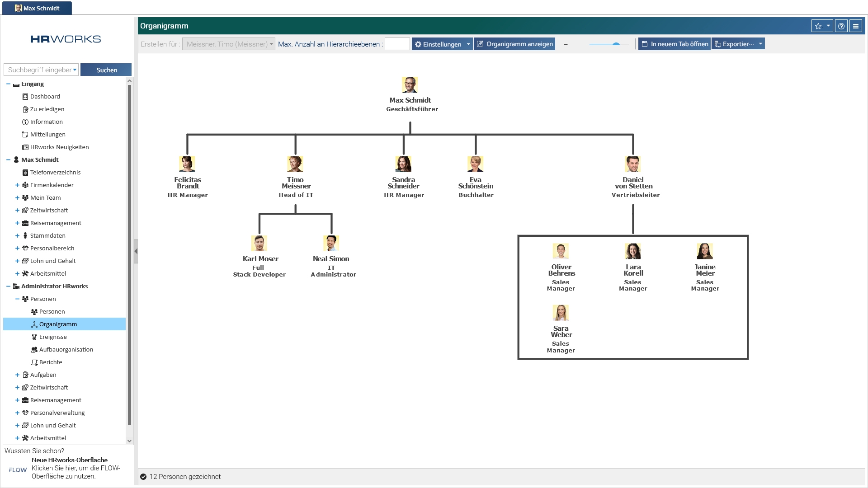Open Dashboard in the sidebar
The width and height of the screenshot is (868, 488).
(45, 96)
